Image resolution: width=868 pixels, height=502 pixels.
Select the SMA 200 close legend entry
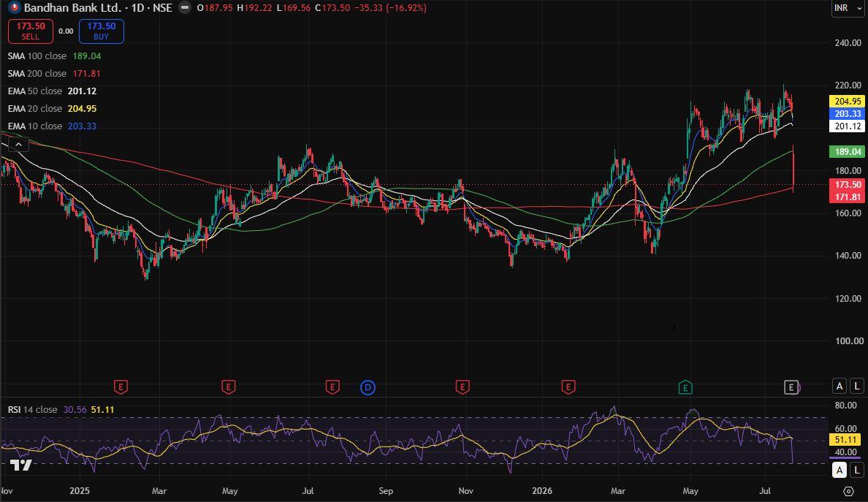point(53,74)
